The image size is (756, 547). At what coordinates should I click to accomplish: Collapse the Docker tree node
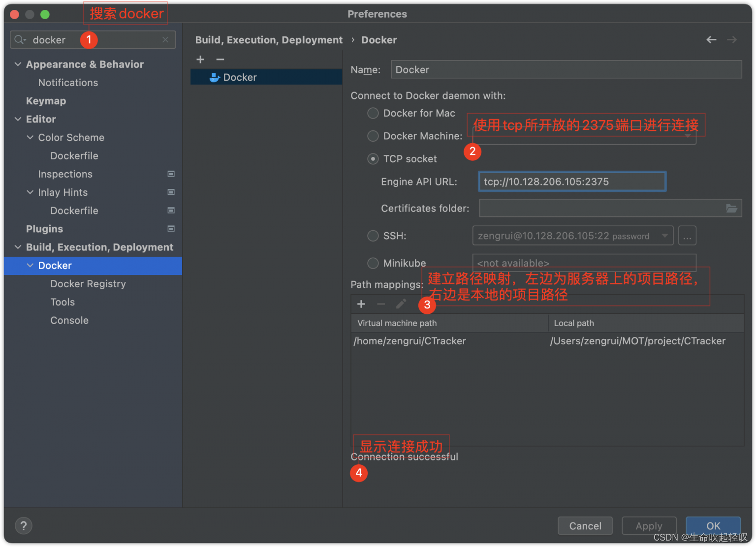(x=30, y=265)
